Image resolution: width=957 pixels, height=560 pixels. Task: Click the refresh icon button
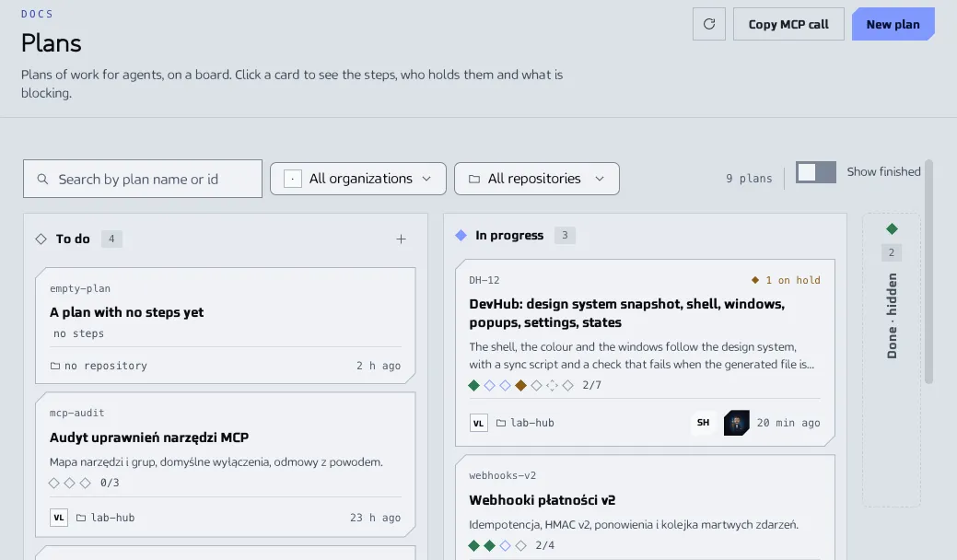pyautogui.click(x=709, y=24)
